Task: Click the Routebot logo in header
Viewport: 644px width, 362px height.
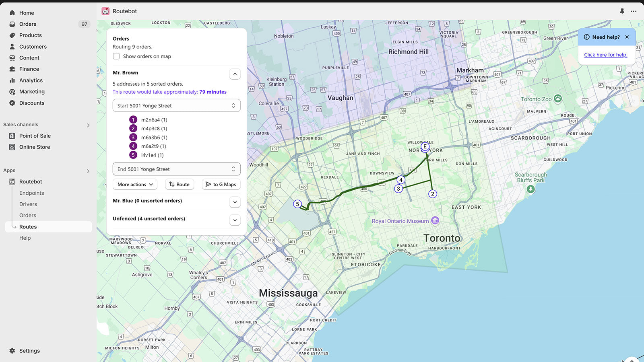Action: [x=105, y=11]
